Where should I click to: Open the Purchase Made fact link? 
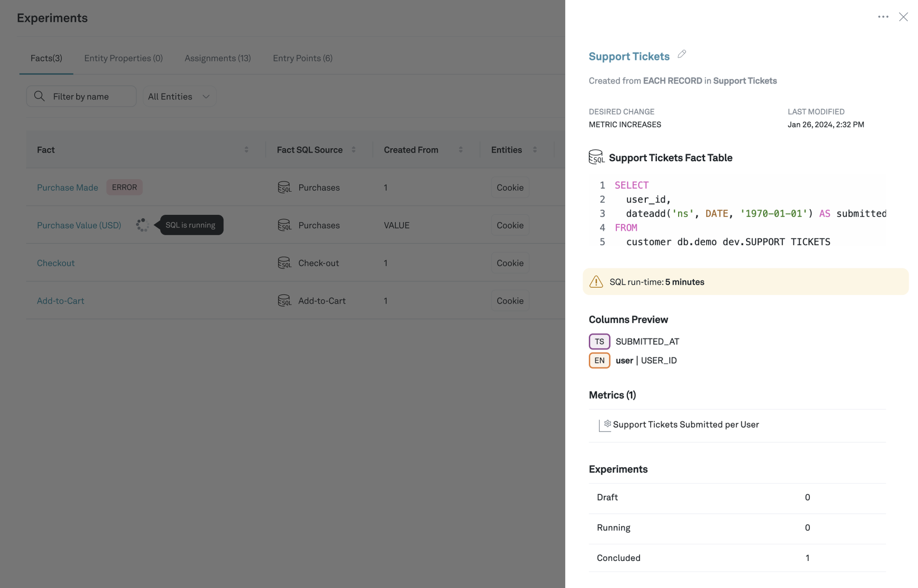pos(68,187)
